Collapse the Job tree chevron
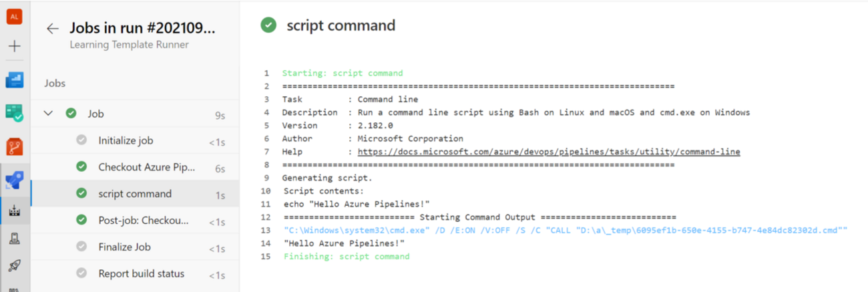 (48, 114)
